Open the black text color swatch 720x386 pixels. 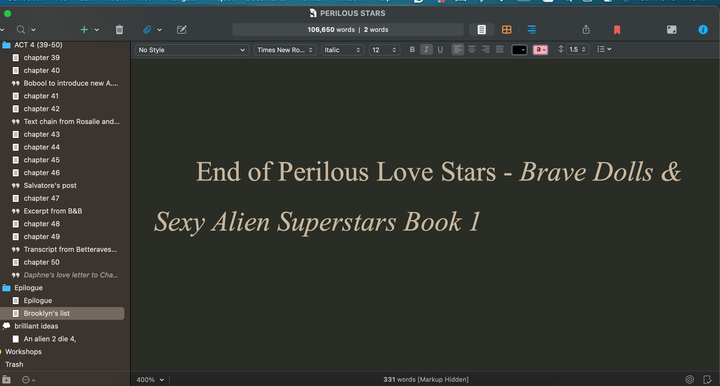(x=519, y=50)
